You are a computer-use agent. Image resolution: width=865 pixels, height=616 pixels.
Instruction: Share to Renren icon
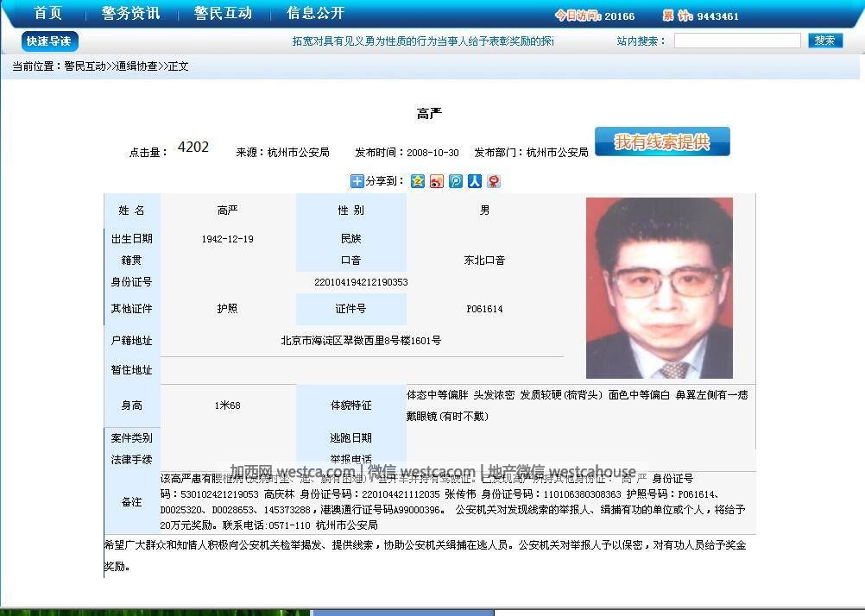point(475,181)
